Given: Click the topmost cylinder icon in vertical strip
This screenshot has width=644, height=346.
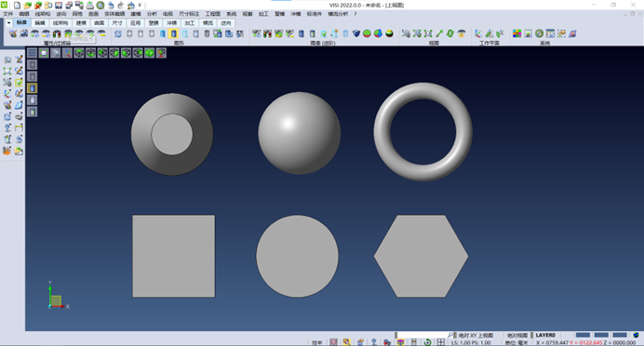Looking at the screenshot, I should coord(32,64).
